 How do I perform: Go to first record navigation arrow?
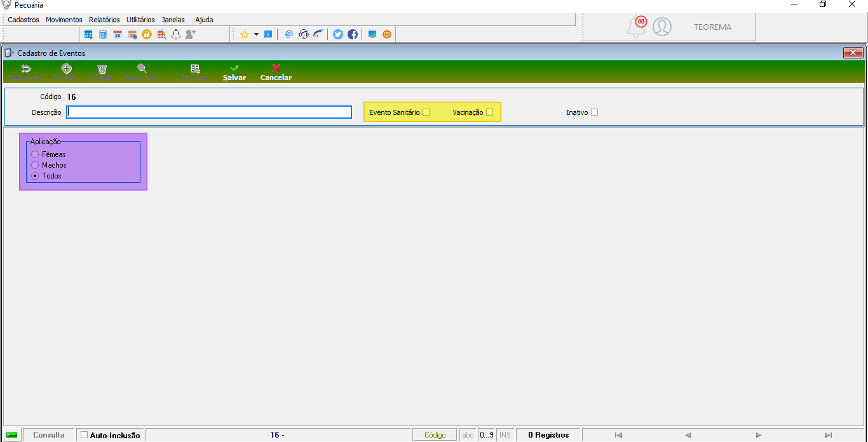pyautogui.click(x=618, y=435)
